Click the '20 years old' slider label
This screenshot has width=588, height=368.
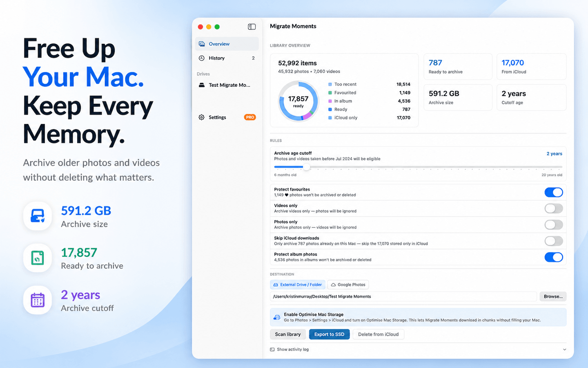point(552,175)
